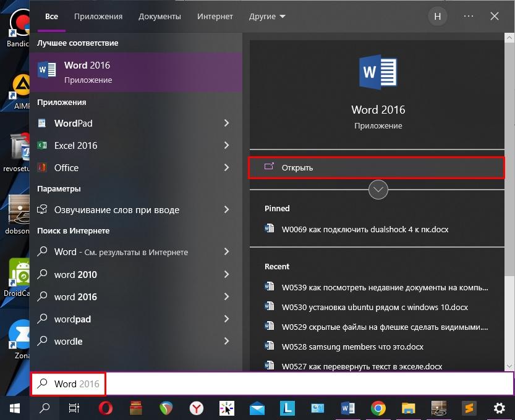Switch to the Все tab
This screenshot has width=515, height=420.
pos(51,17)
